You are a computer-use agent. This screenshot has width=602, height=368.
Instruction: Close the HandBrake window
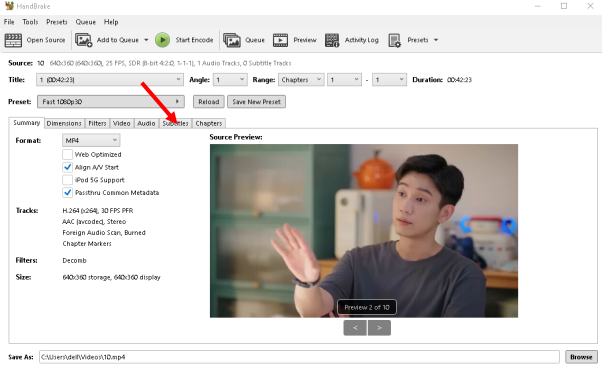pyautogui.click(x=590, y=6)
